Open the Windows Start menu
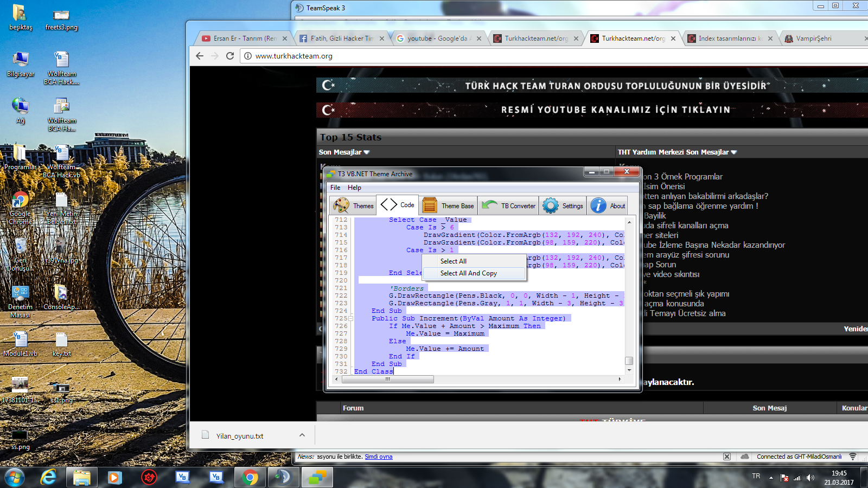 point(14,477)
